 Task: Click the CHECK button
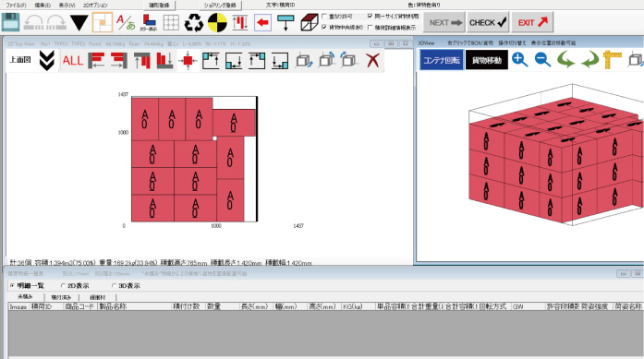pyautogui.click(x=488, y=22)
